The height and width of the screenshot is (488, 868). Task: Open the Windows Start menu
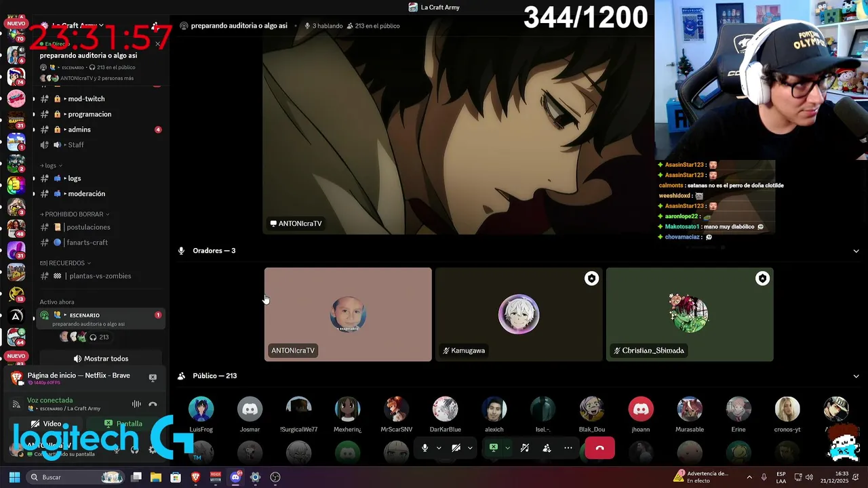[x=14, y=477]
